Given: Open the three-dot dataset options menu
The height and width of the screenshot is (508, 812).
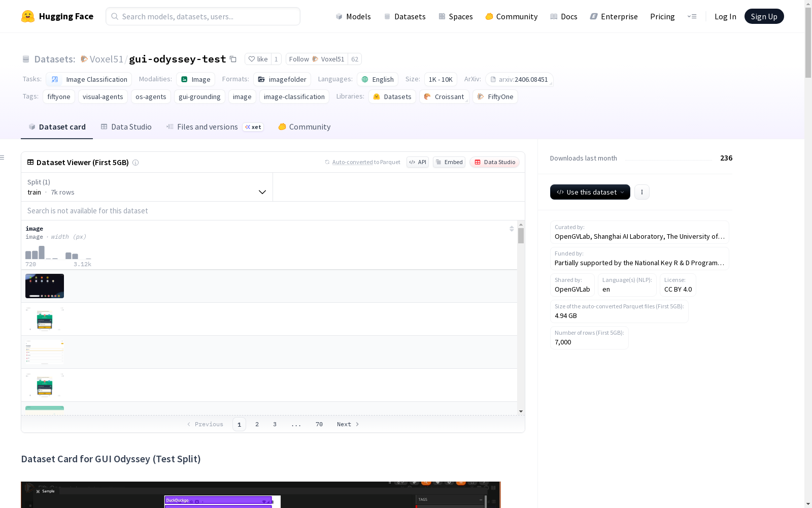Looking at the screenshot, I should coord(642,192).
